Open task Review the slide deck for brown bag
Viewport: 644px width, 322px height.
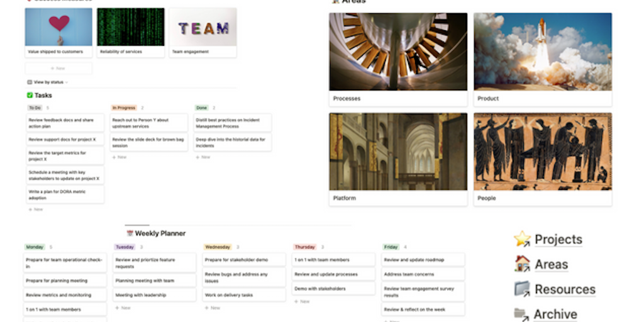(149, 143)
